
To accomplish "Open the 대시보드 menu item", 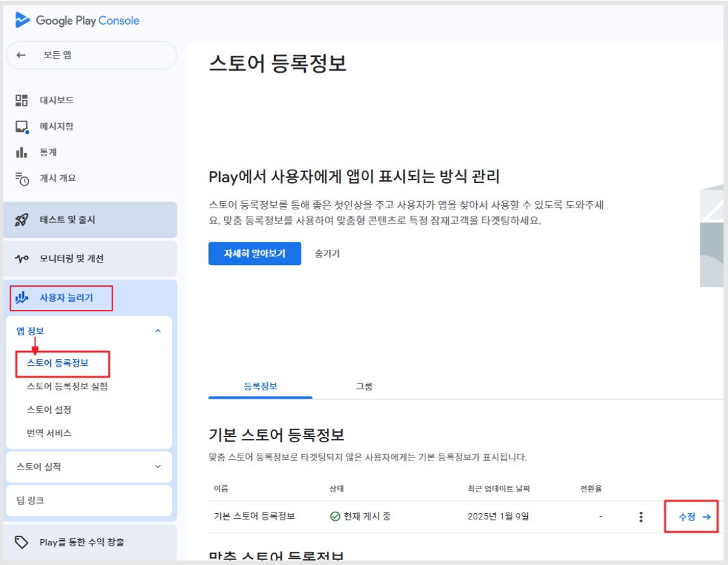I will 56,100.
